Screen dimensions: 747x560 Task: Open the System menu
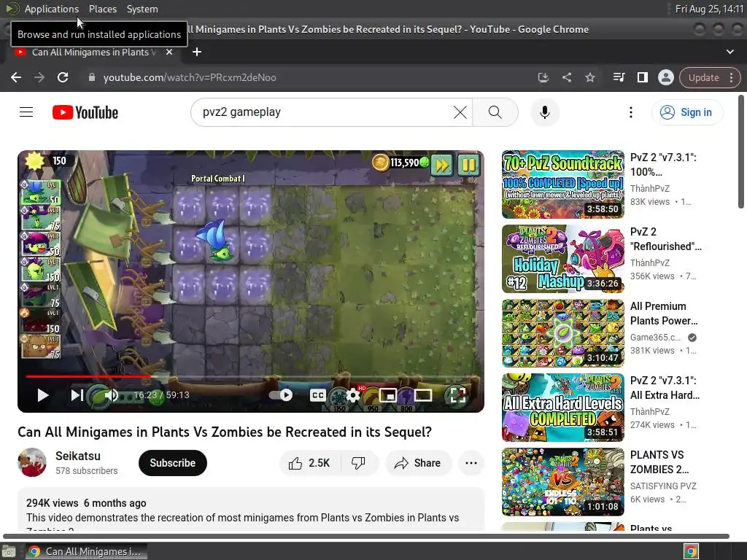(x=142, y=9)
